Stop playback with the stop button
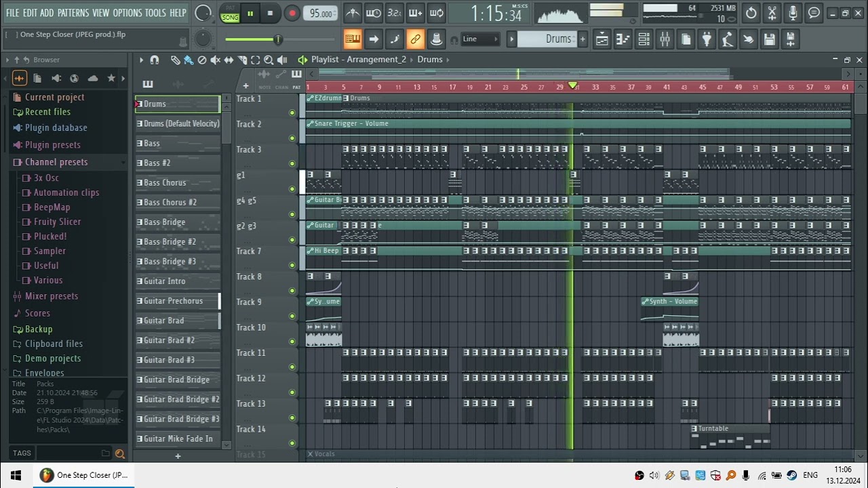Screen dimensions: 868x488 270,13
